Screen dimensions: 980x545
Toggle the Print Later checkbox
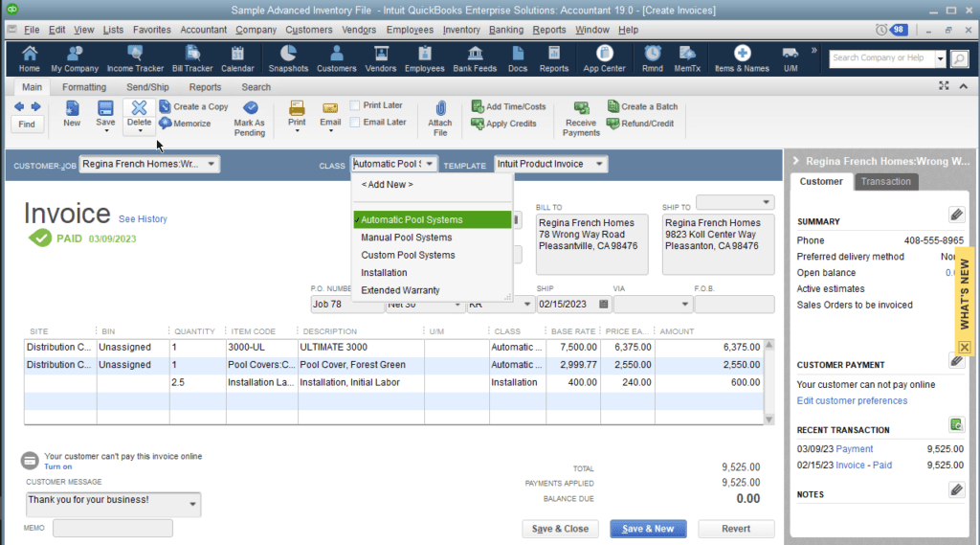point(355,105)
